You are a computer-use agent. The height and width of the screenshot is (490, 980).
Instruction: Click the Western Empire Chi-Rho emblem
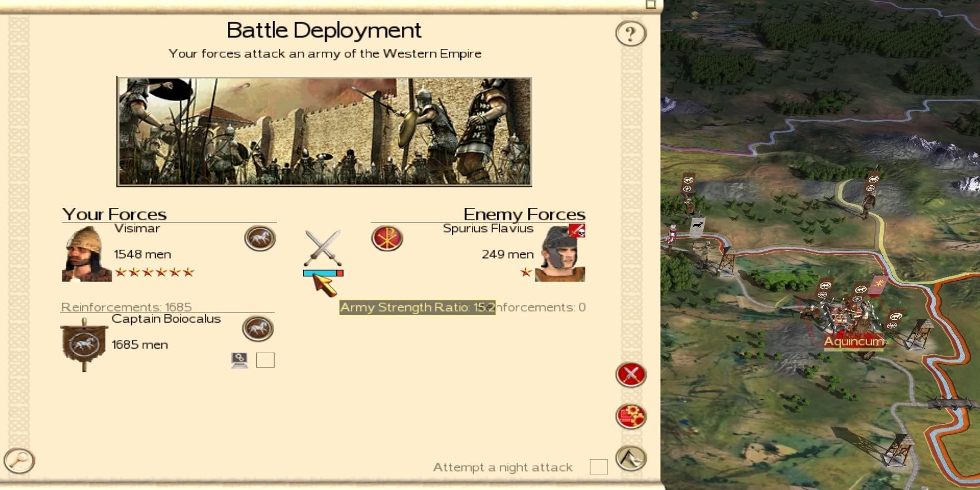tap(387, 238)
